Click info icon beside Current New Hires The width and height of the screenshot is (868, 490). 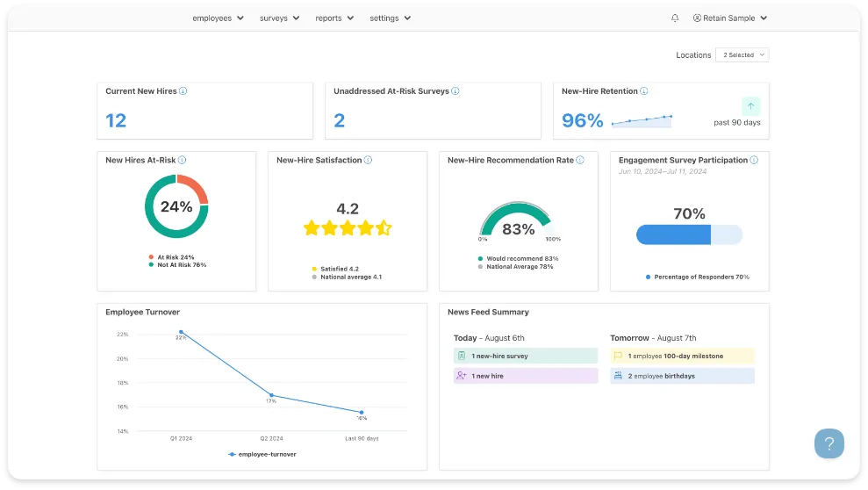183,91
